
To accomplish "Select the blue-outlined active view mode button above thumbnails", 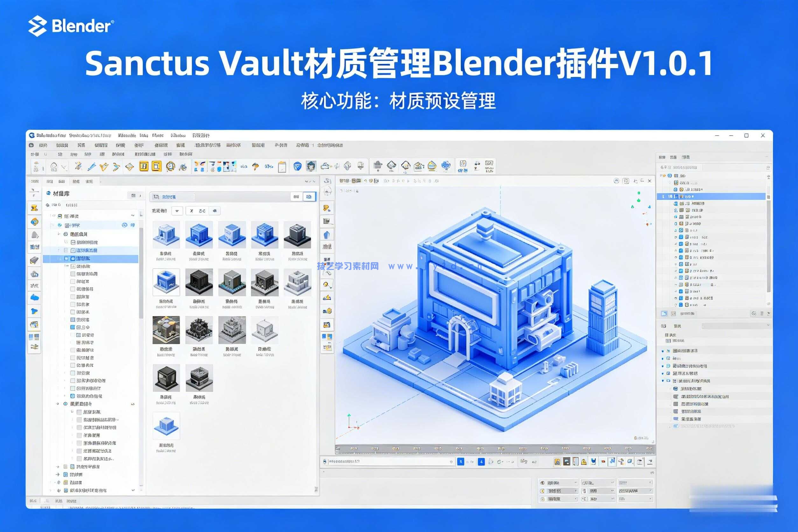I will pos(309,196).
